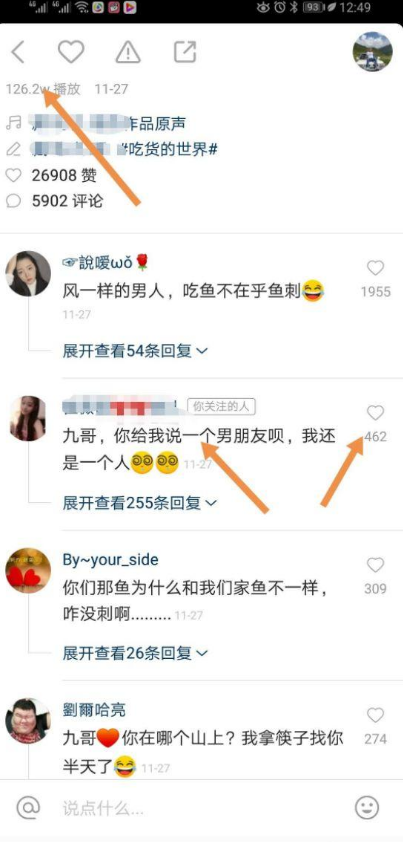The width and height of the screenshot is (403, 842).
Task: Expand the 255 replies thread
Action: pyautogui.click(x=140, y=503)
